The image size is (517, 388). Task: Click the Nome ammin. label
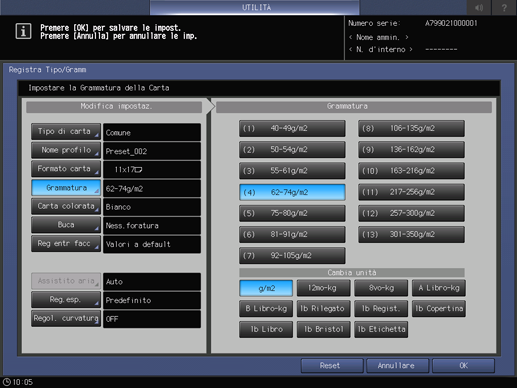tap(379, 37)
